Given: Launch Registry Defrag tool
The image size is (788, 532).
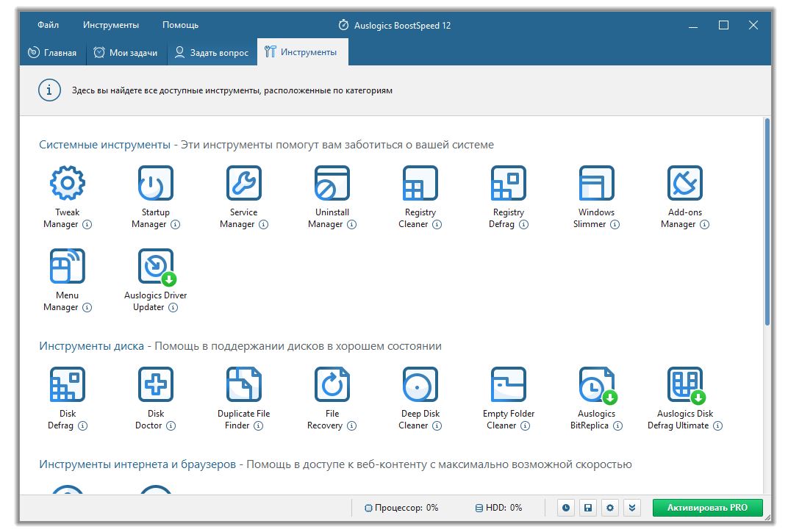Looking at the screenshot, I should pyautogui.click(x=509, y=184).
